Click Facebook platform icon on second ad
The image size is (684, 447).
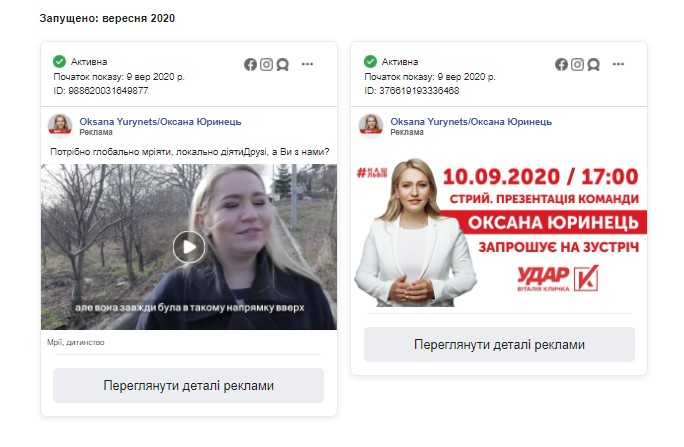click(x=561, y=65)
